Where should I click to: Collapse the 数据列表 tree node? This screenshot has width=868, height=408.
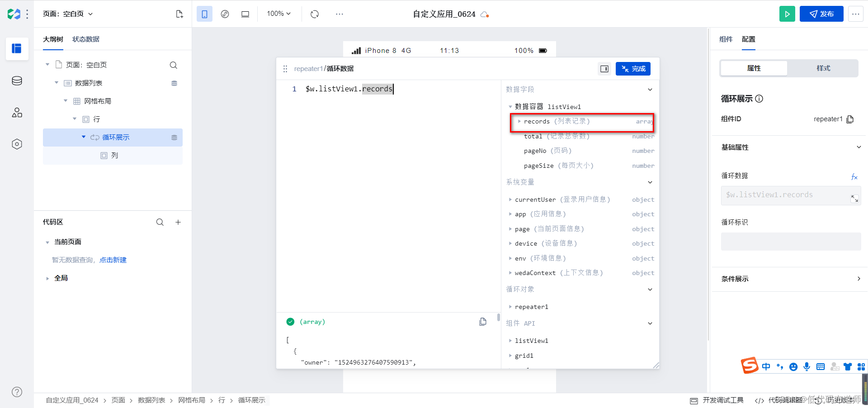point(57,83)
